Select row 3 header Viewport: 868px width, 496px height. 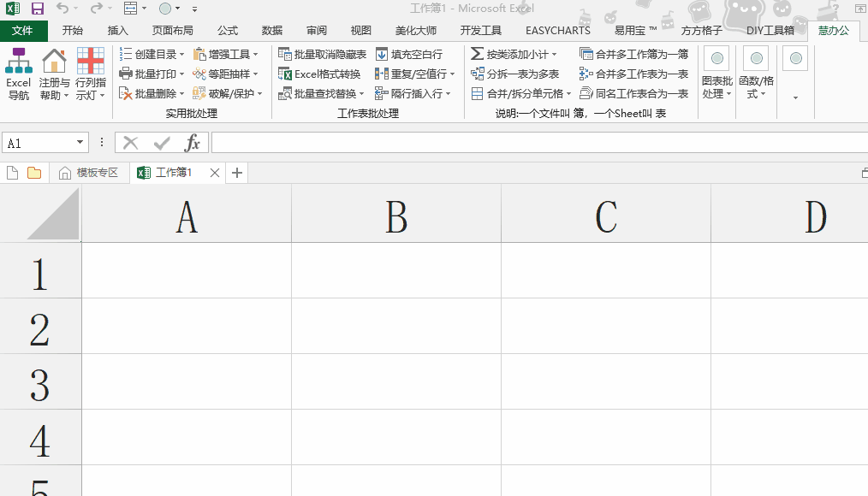(x=40, y=382)
